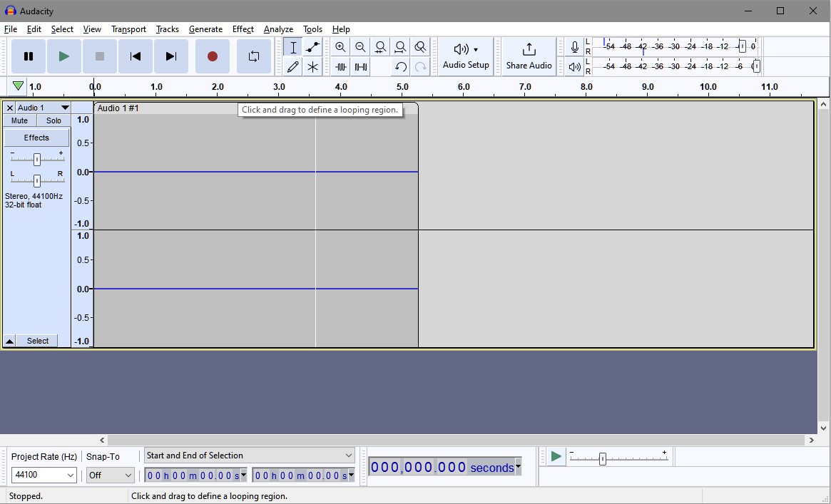Solo the Audio 1 track
Screen dimensions: 831x504
coord(53,120)
